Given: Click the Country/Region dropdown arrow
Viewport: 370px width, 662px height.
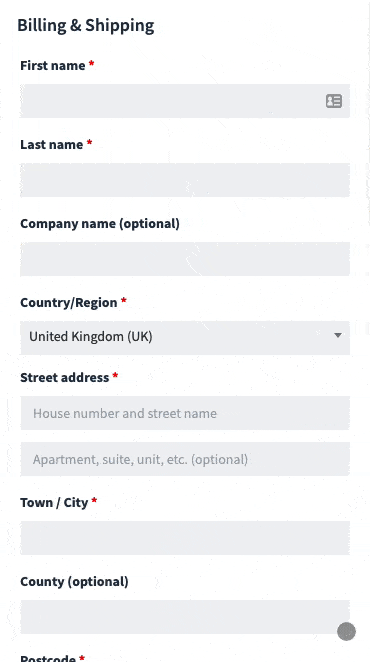Looking at the screenshot, I should coord(337,336).
